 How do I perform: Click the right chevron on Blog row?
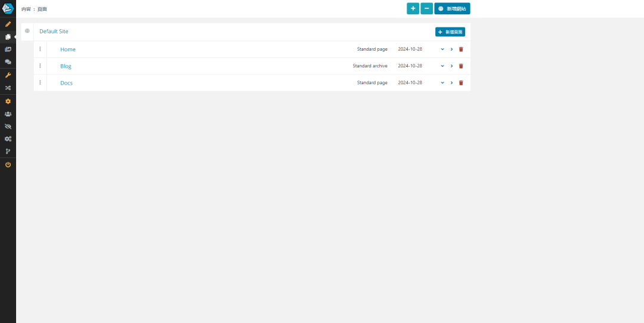coord(451,66)
